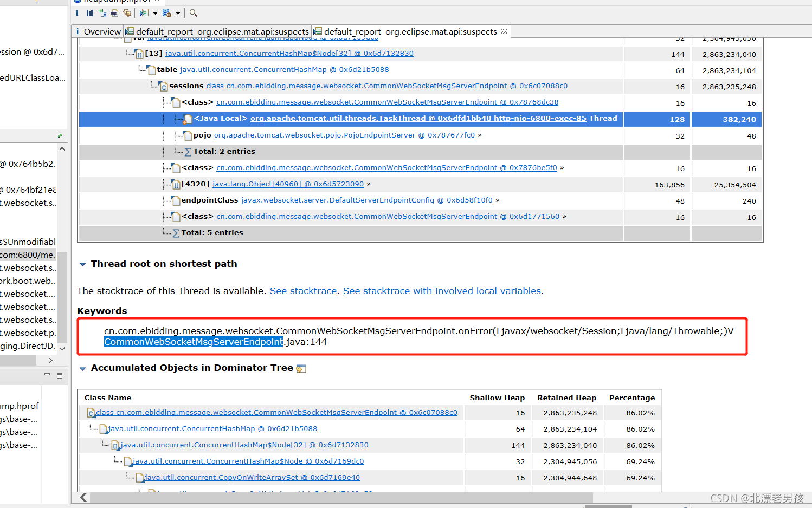Expand the » marker after PojoEndpointServer
Image resolution: width=812 pixels, height=508 pixels.
click(x=480, y=135)
